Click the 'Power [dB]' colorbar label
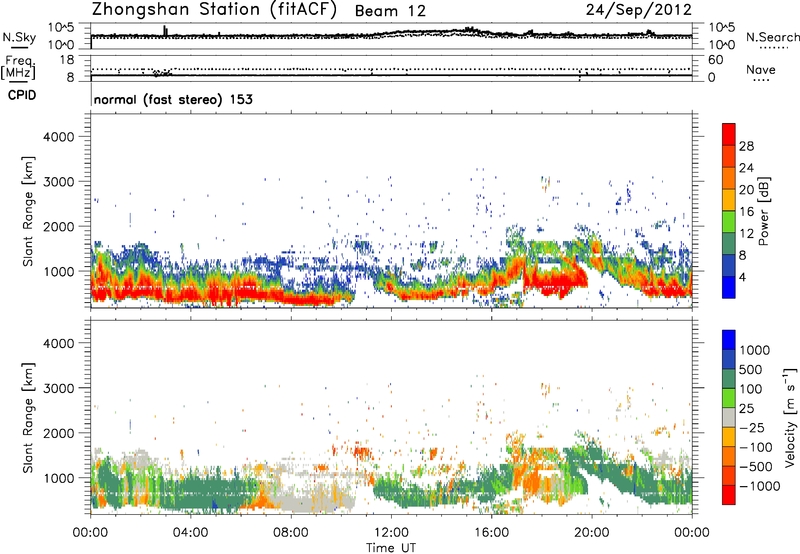Viewport: 800px width, 554px height. coord(763,211)
